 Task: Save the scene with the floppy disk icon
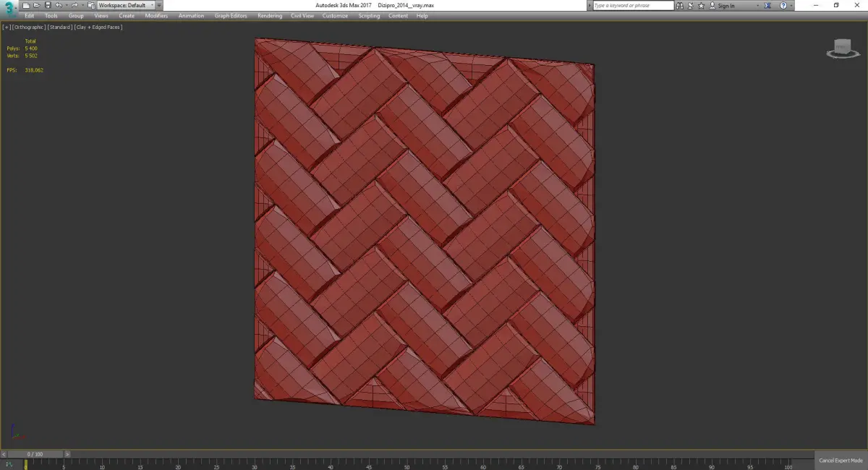click(x=48, y=5)
